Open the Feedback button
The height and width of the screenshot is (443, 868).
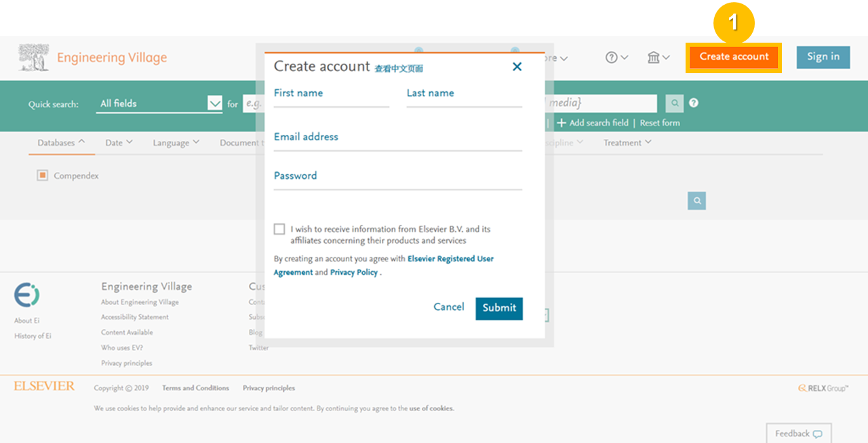coord(799,434)
